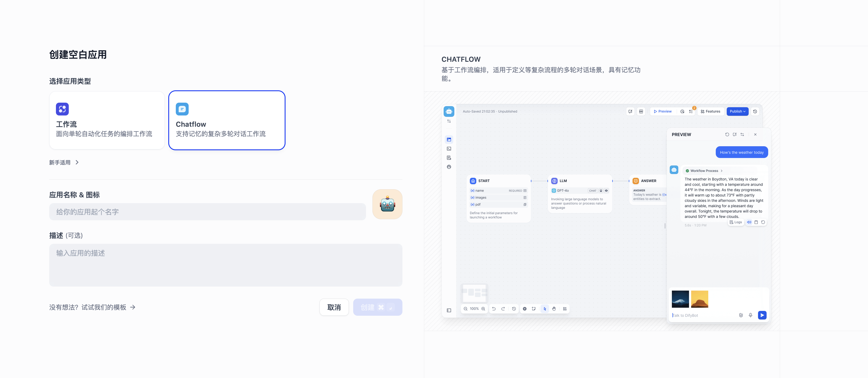Click the paperclip attachment icon
Screen dimensions: 868x378
(x=741, y=315)
